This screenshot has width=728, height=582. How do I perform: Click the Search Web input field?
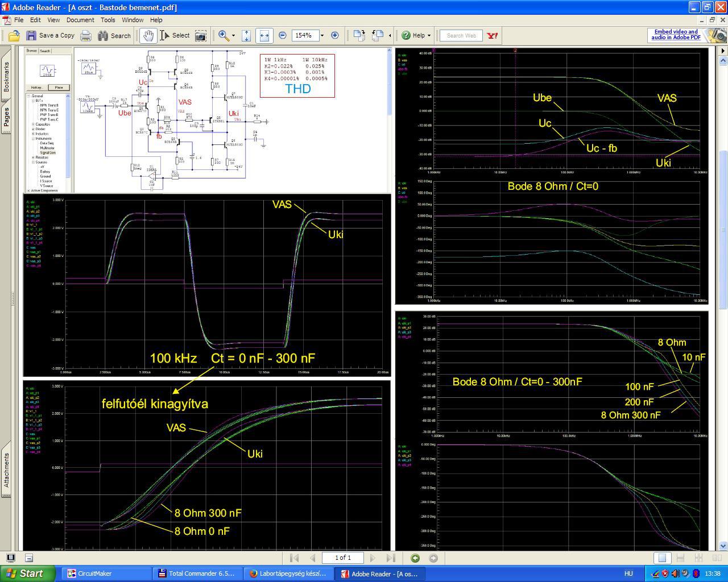[461, 35]
